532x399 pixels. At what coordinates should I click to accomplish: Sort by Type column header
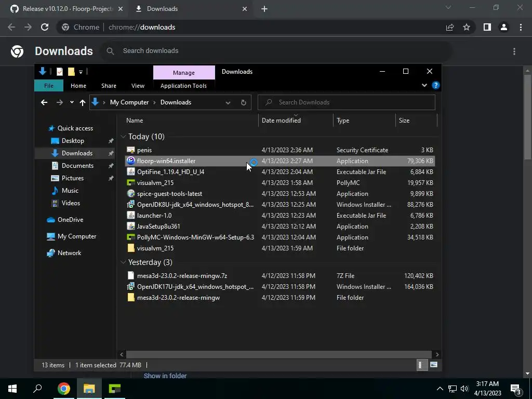[364, 121]
